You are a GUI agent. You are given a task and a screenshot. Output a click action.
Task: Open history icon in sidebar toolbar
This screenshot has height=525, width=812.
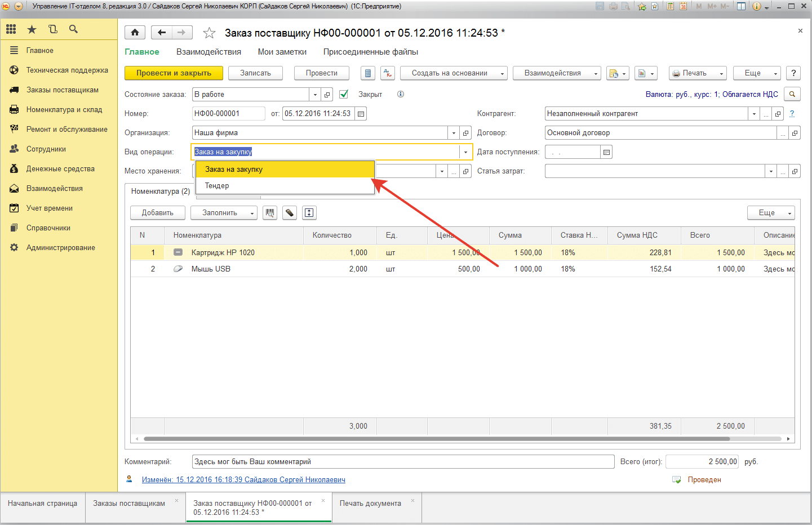[x=52, y=29]
